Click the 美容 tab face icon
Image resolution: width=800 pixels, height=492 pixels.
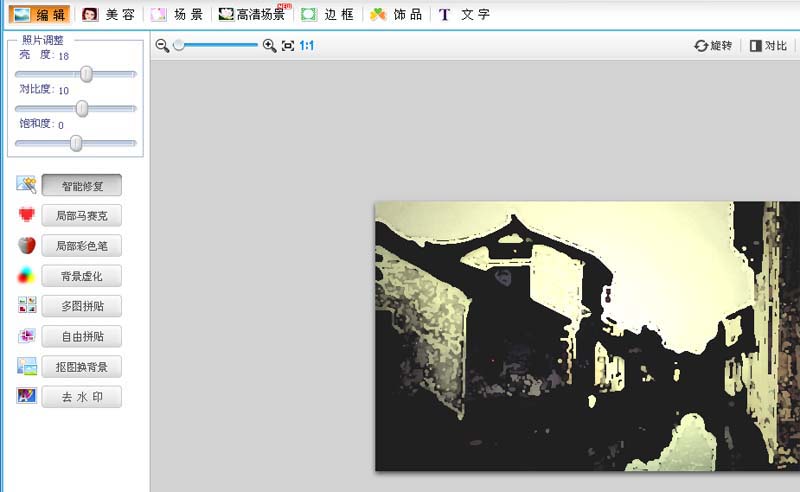point(90,14)
